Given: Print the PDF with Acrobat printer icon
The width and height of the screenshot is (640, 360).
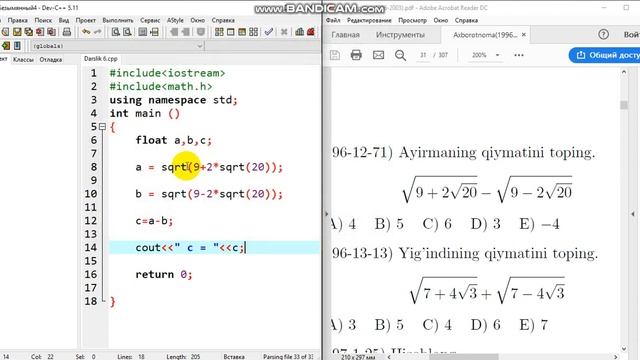Looking at the screenshot, I should [x=356, y=55].
